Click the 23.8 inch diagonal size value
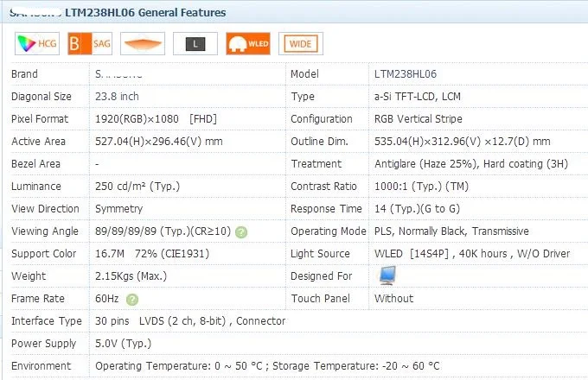 [x=117, y=97]
